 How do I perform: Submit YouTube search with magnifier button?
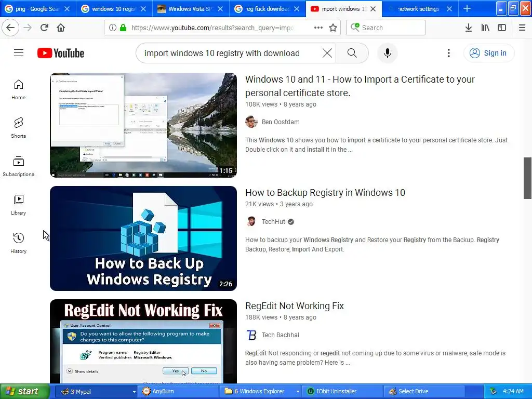[352, 53]
